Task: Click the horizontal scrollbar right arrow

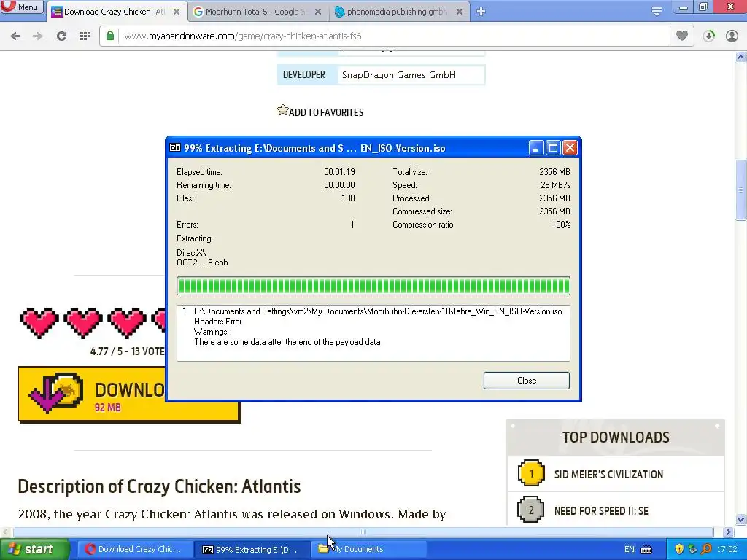Action: pyautogui.click(x=729, y=532)
